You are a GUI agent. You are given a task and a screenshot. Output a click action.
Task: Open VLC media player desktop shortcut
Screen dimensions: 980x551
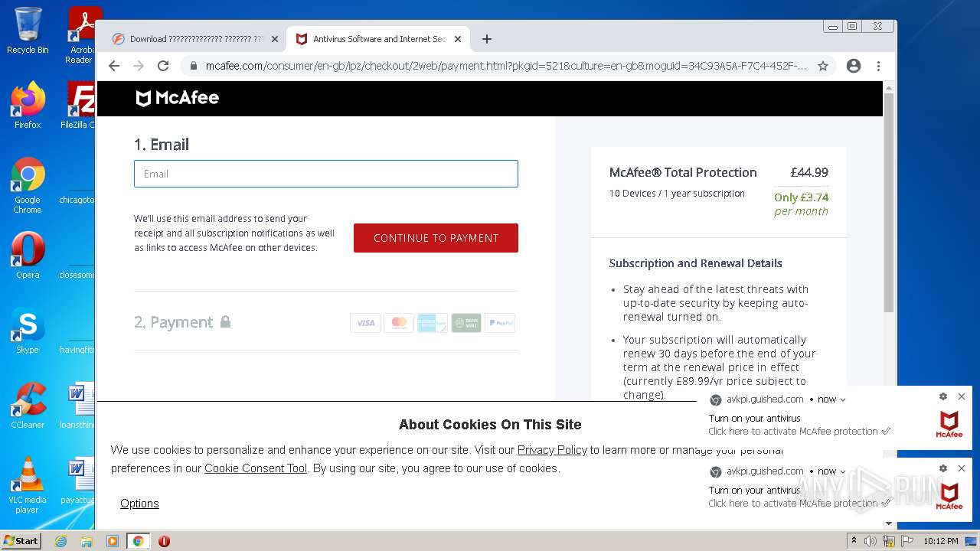(x=28, y=485)
